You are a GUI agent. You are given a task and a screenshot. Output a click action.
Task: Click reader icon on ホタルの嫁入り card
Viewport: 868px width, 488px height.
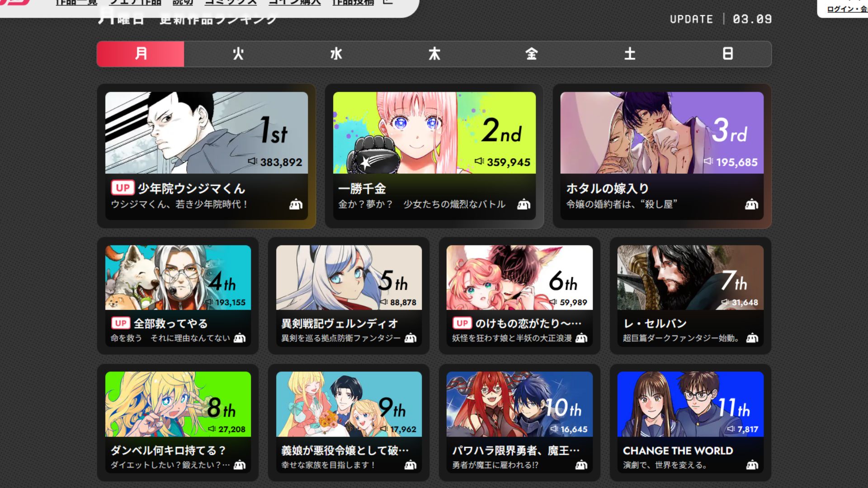tap(751, 204)
